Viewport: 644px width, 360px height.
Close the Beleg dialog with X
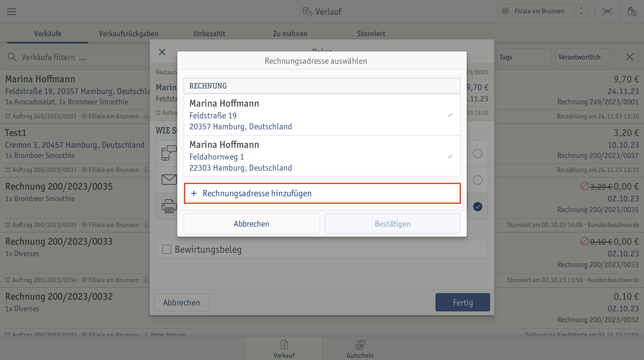(162, 52)
